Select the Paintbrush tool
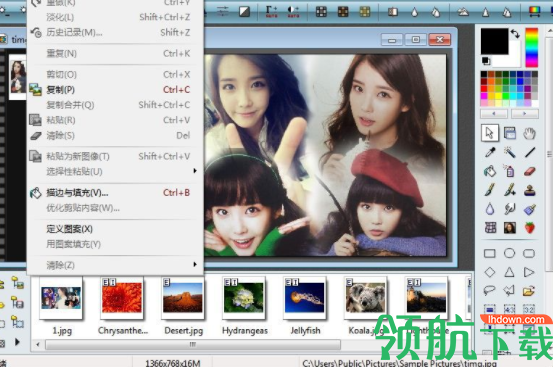 click(490, 190)
